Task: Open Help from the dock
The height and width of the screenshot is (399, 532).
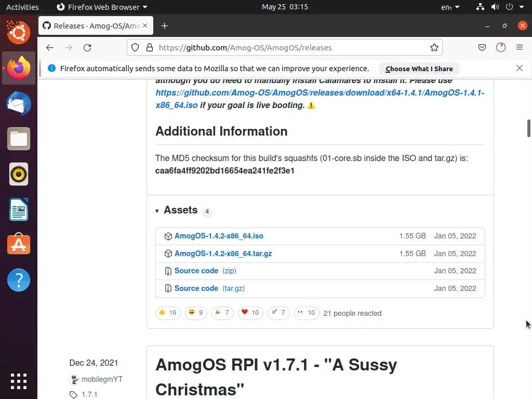Action: (x=19, y=280)
